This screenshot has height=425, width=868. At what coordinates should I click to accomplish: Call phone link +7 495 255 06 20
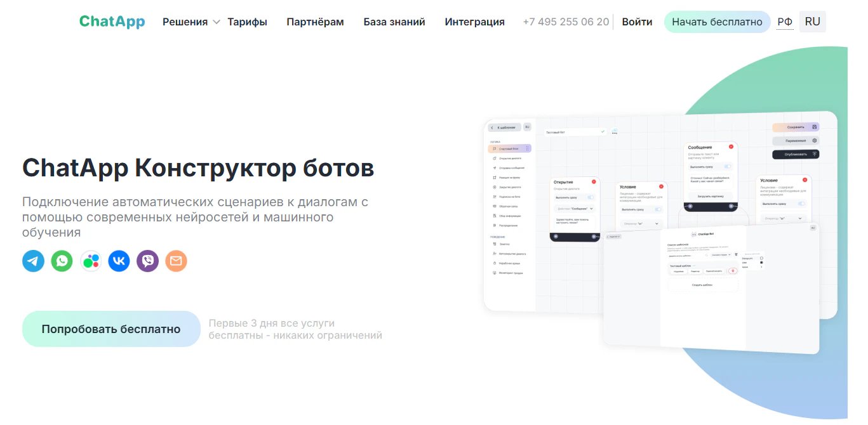click(566, 22)
